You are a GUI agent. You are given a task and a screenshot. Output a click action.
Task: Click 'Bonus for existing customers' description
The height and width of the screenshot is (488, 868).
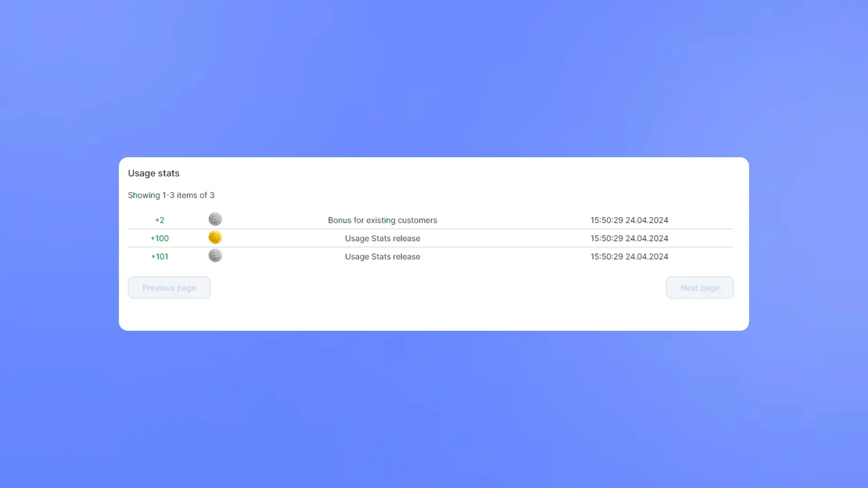(x=382, y=220)
